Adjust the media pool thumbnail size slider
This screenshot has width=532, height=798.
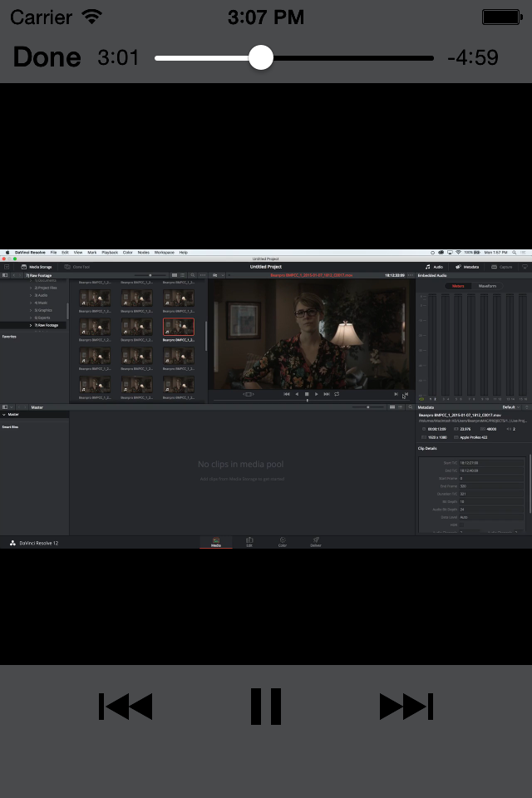(368, 407)
